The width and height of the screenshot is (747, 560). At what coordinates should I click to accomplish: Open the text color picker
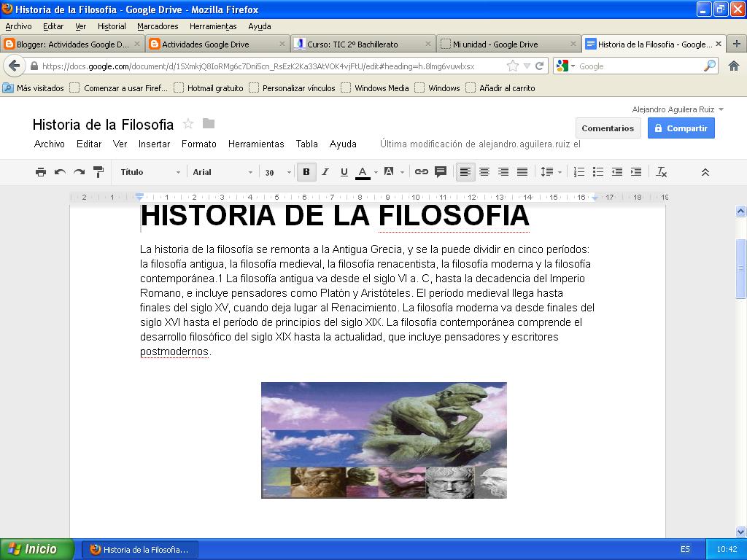[x=363, y=172]
